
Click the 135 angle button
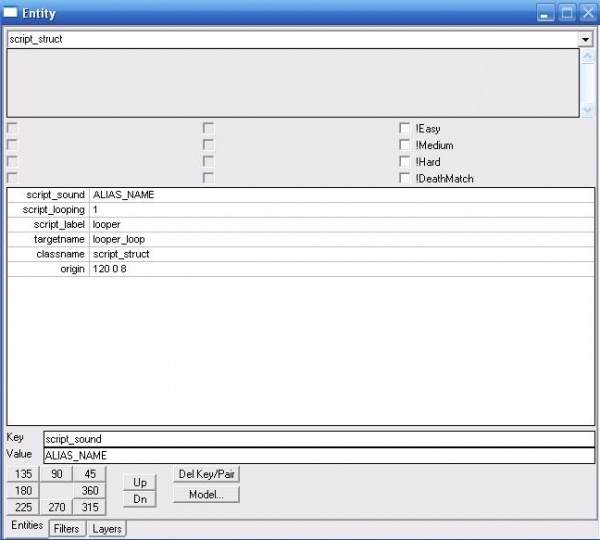click(x=24, y=474)
